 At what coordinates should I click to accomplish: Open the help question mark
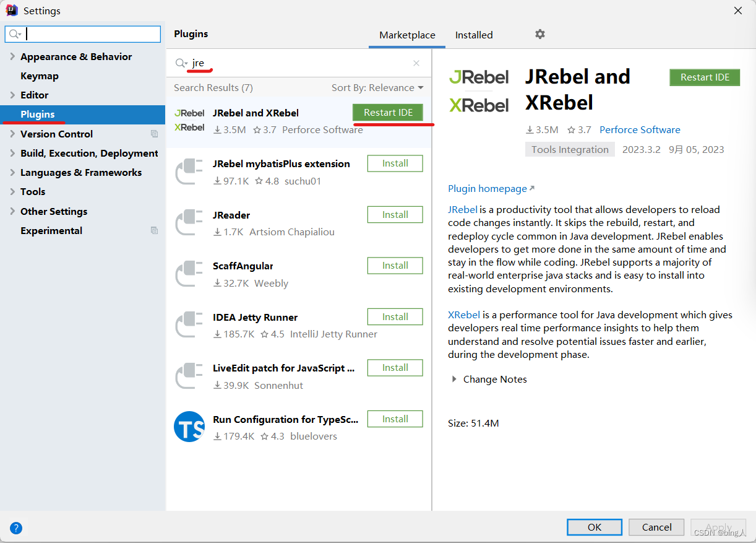pyautogui.click(x=16, y=528)
